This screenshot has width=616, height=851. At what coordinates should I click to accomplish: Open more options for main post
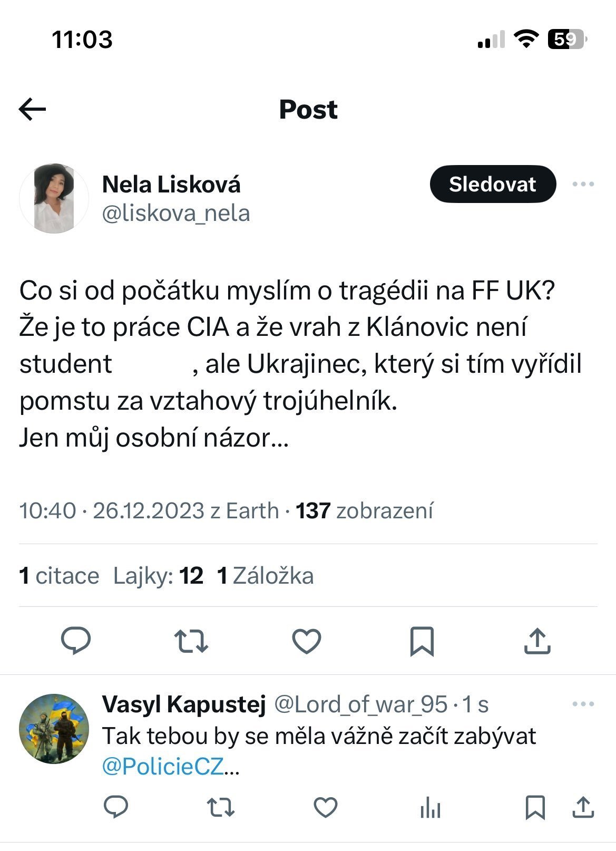point(583,184)
